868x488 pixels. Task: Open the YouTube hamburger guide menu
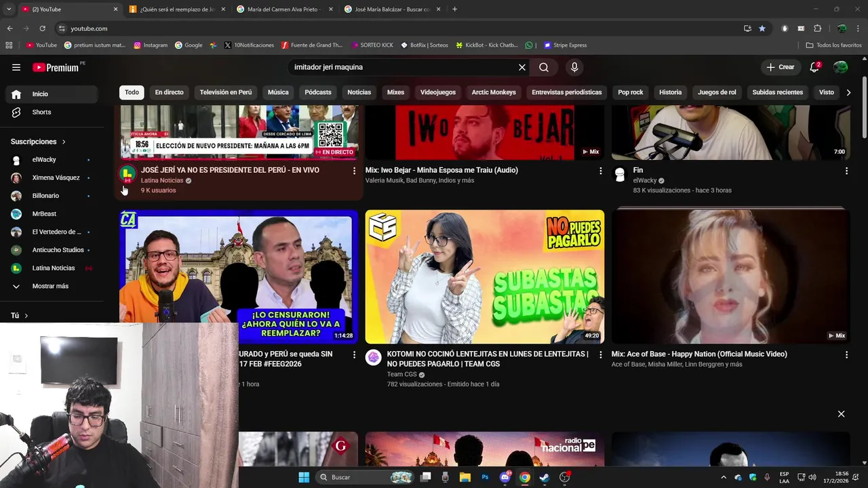tap(16, 67)
